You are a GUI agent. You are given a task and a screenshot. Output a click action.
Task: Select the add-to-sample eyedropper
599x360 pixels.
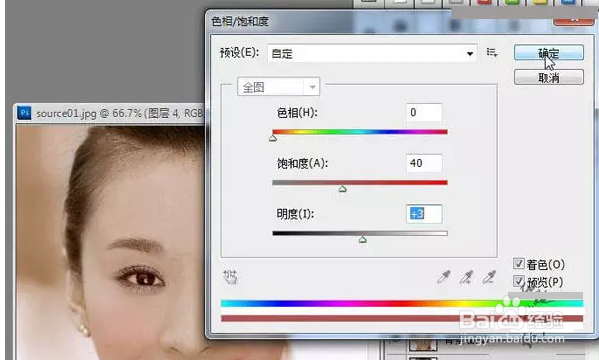coord(466,277)
